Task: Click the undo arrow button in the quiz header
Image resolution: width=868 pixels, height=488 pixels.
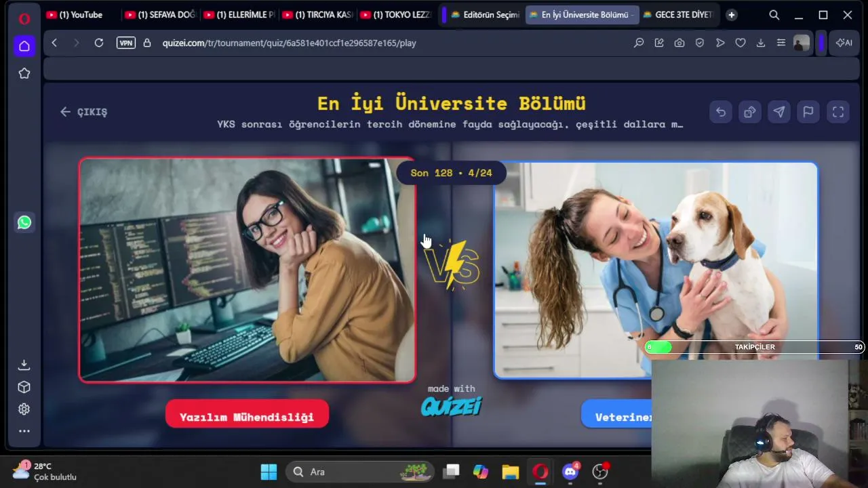Action: [x=721, y=112]
